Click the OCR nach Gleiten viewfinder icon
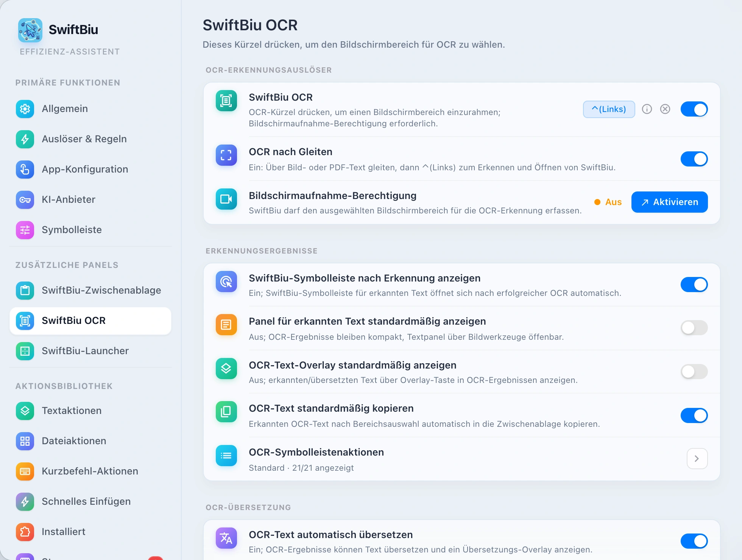 (226, 155)
